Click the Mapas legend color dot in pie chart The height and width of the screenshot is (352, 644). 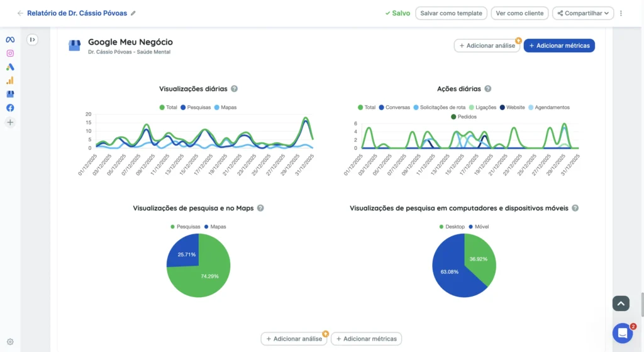206,227
